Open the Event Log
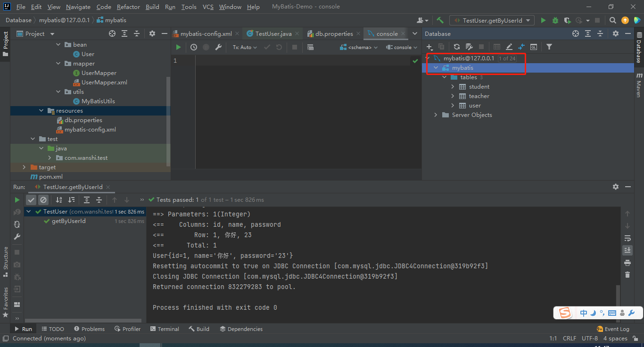The height and width of the screenshot is (347, 644). click(613, 329)
